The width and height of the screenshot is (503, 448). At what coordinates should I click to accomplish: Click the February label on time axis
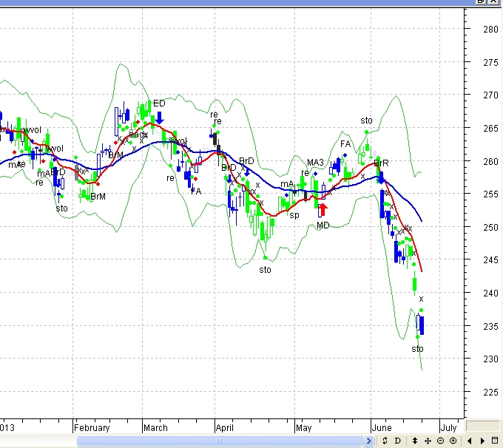pyautogui.click(x=92, y=427)
